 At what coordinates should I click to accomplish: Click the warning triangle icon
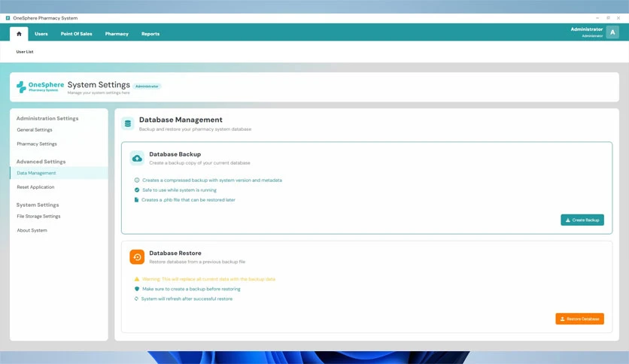tap(137, 279)
